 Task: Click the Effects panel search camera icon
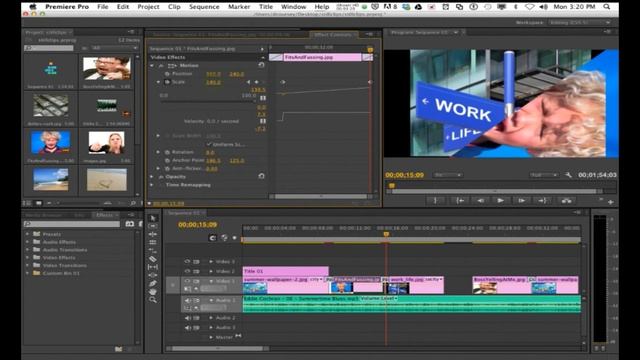click(129, 224)
